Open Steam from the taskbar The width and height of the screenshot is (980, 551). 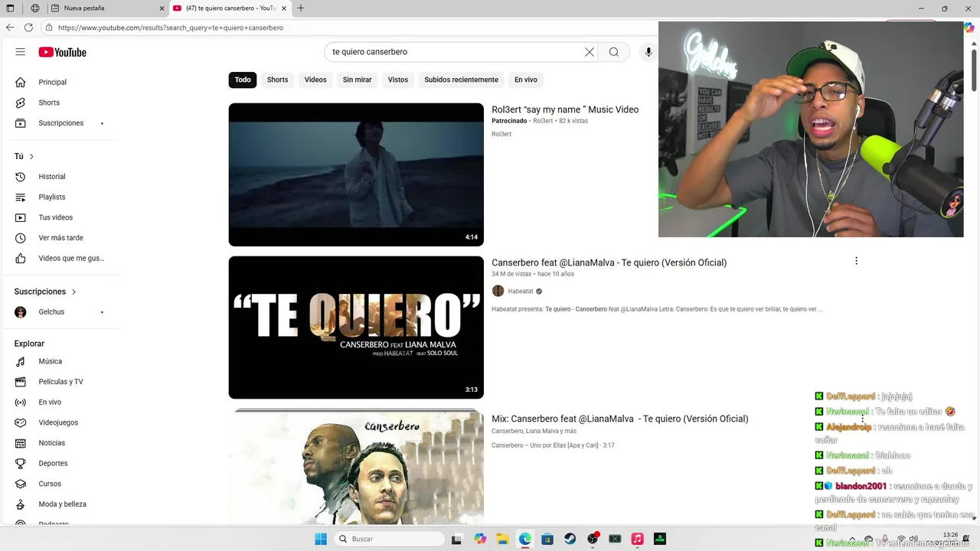[x=570, y=539]
